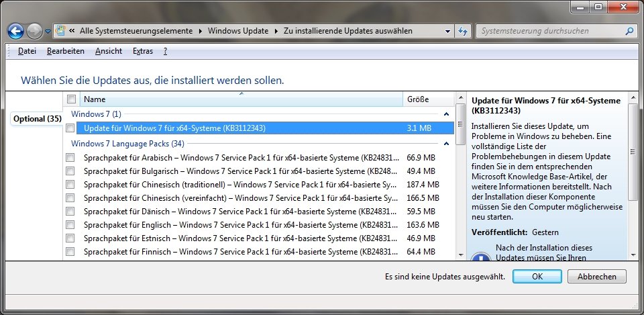Viewport: 644px width, 315px height.
Task: Click the blue restart-info icon in details pane
Action: [x=480, y=257]
